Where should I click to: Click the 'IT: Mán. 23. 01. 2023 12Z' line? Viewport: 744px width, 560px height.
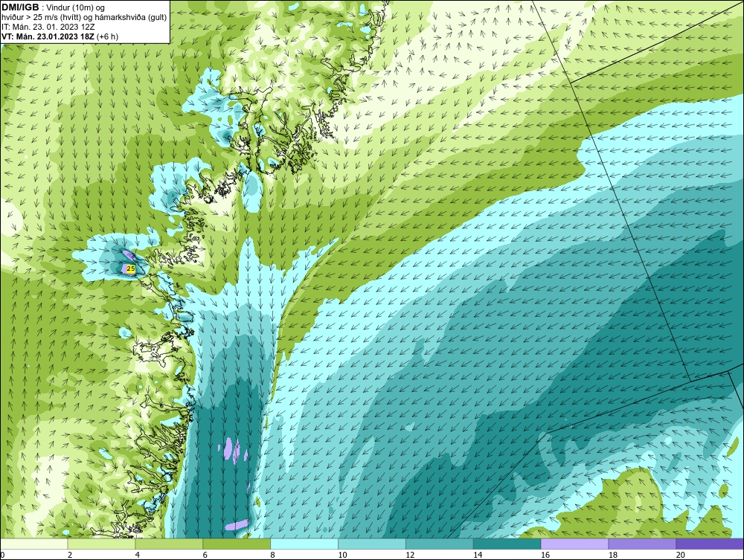click(48, 27)
